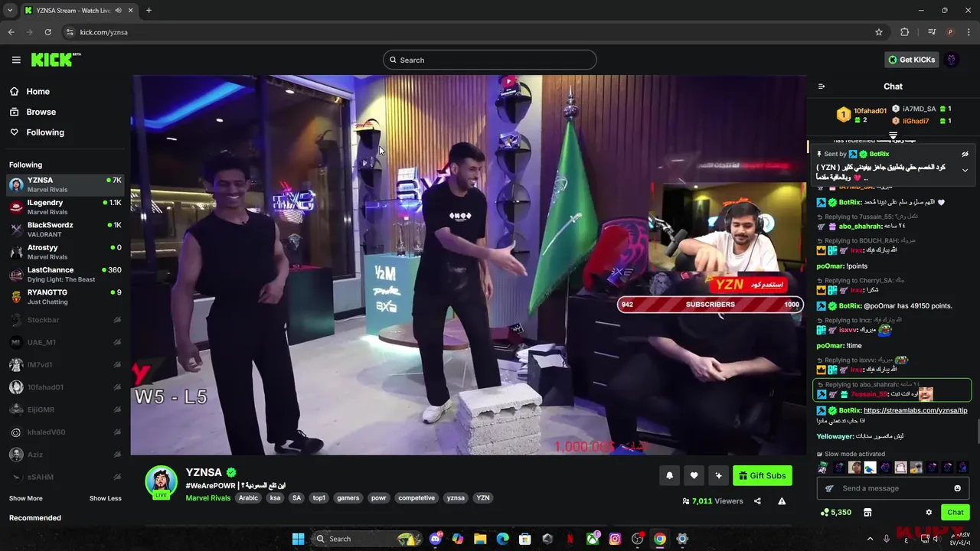Viewport: 980px width, 551px height.
Task: Click Show More in following list
Action: point(25,498)
